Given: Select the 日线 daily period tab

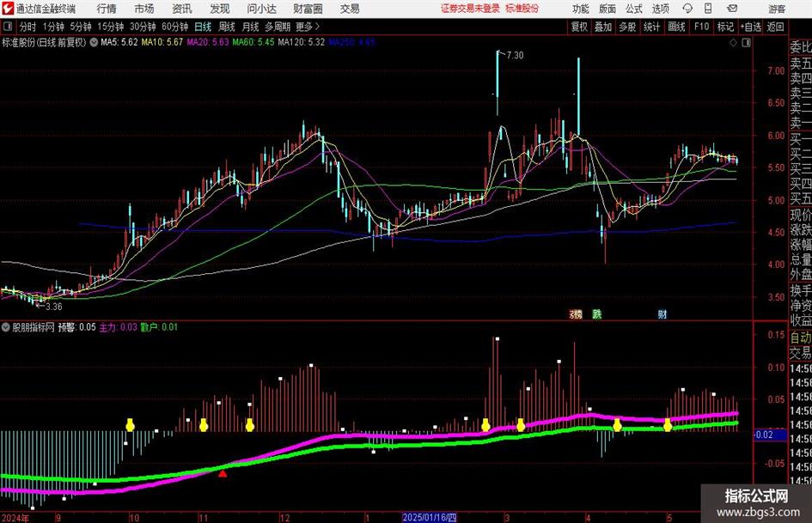Looking at the screenshot, I should [x=203, y=27].
